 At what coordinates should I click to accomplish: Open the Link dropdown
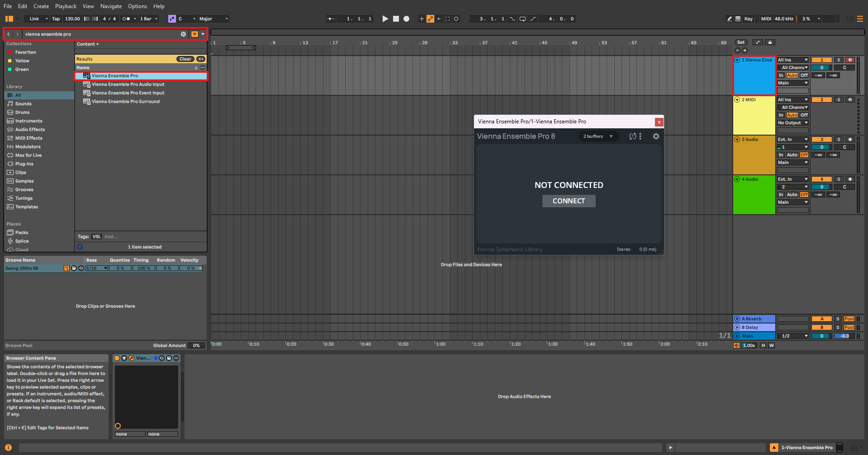tap(37, 19)
